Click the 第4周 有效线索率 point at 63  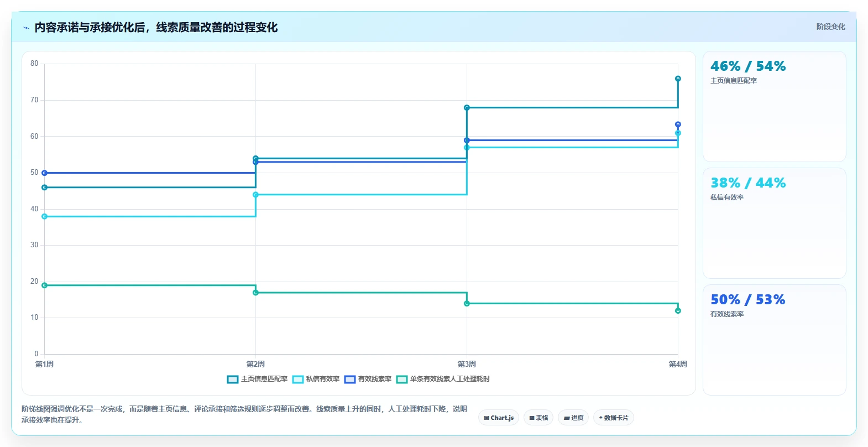[x=678, y=124]
